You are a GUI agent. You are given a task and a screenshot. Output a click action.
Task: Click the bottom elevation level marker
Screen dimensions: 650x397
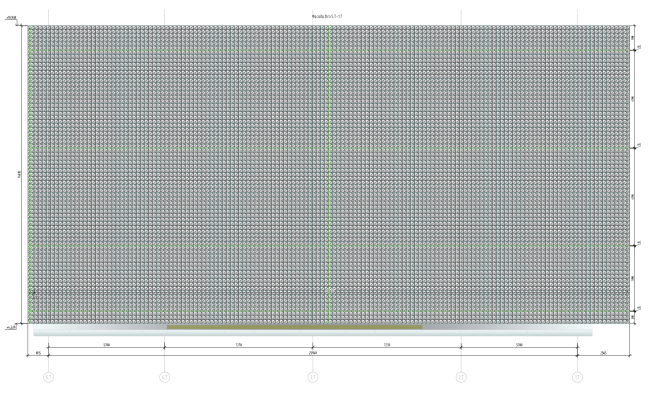click(x=11, y=328)
